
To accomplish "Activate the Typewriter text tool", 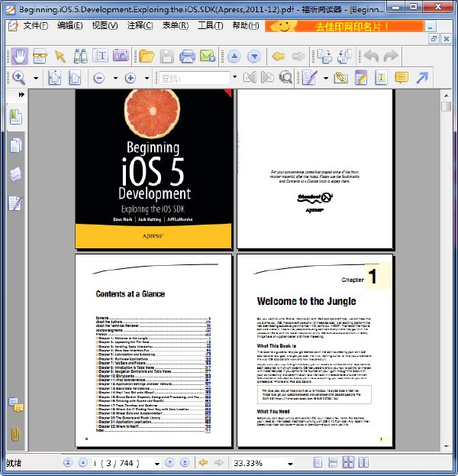I will point(101,56).
